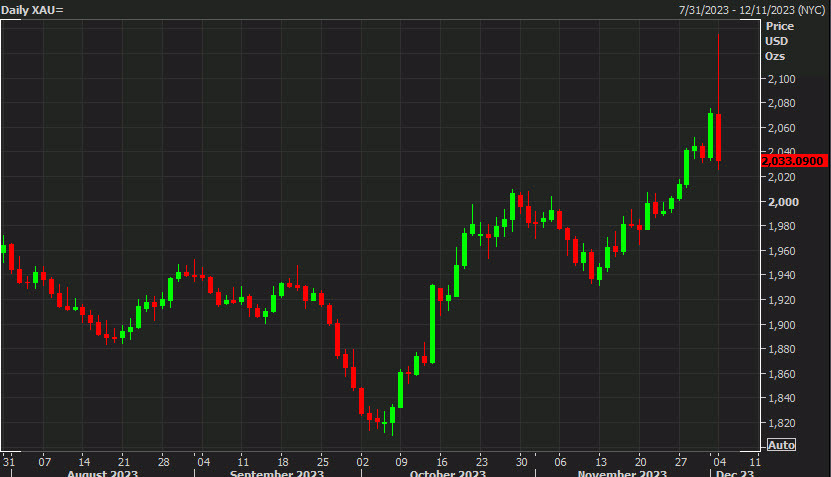Click the 14 August date tick
This screenshot has height=477, width=831.
point(84,462)
